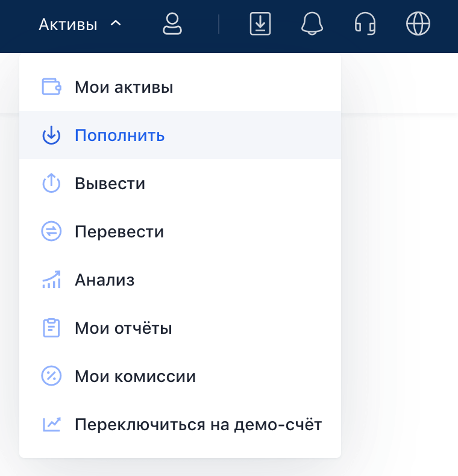458x476 pixels.
Task: Select Переключиться на демо-счёт
Action: click(x=180, y=424)
